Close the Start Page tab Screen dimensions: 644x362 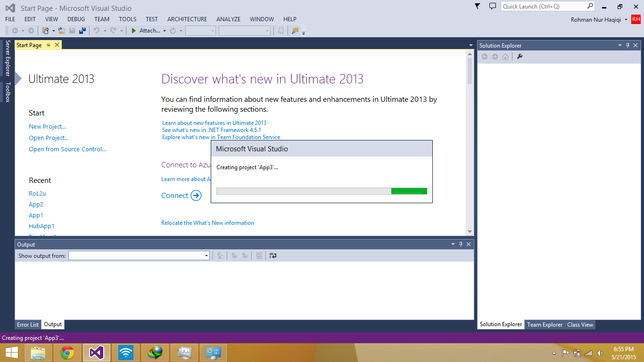(x=57, y=45)
